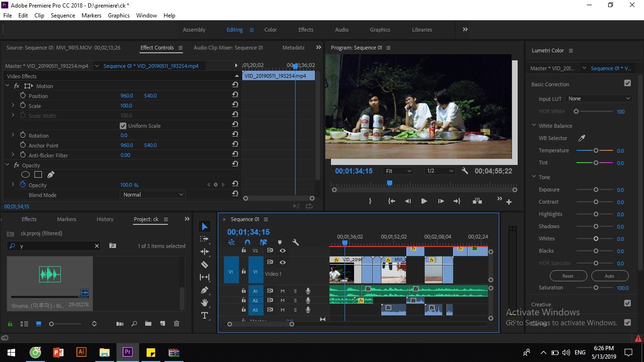
Task: Click the Auto tone button
Action: tap(610, 276)
